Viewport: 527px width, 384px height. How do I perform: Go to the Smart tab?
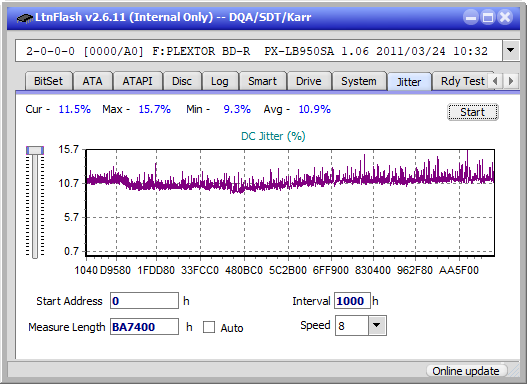tap(262, 81)
